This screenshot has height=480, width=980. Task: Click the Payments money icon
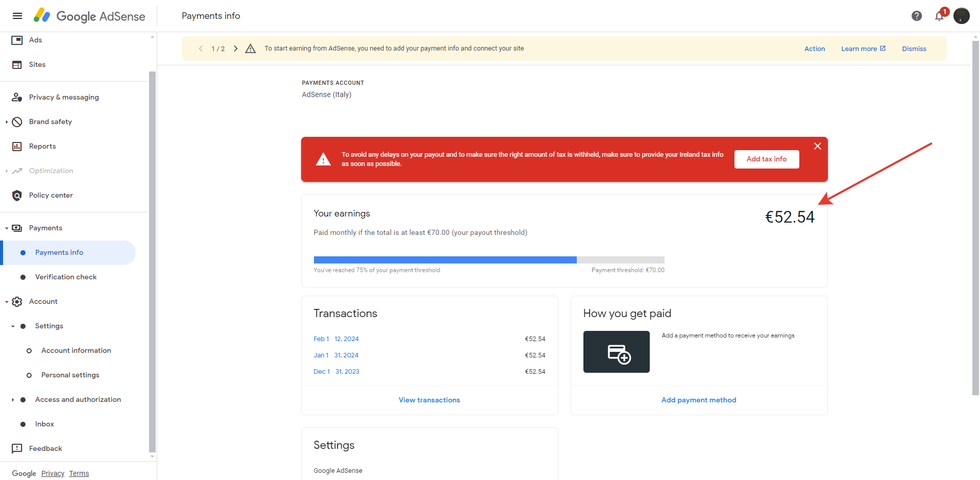17,228
